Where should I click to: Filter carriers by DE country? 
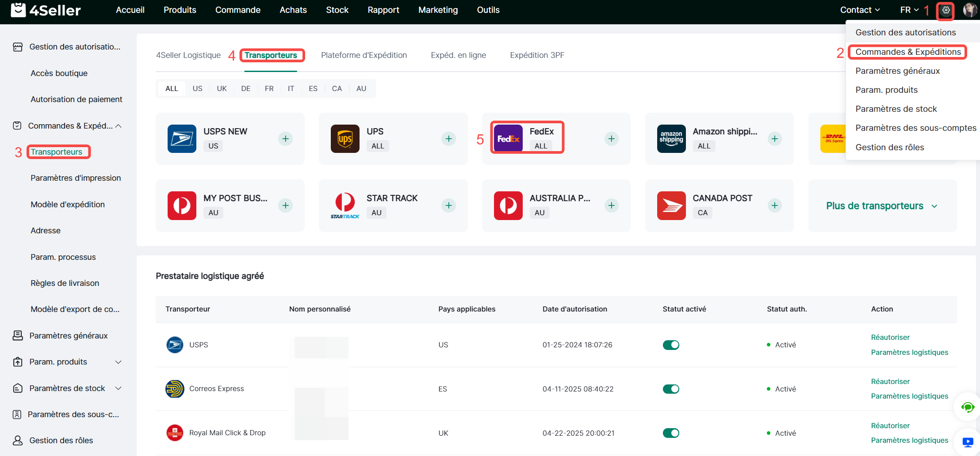click(245, 88)
